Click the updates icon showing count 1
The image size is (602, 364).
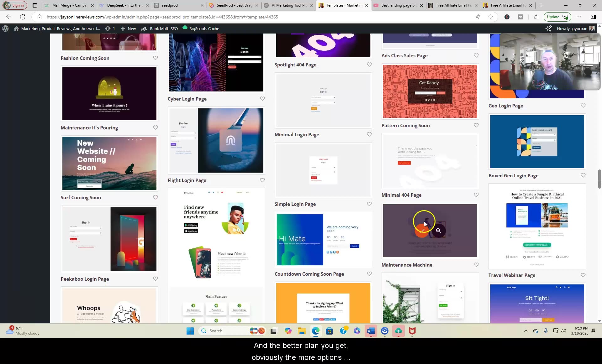pos(110,29)
